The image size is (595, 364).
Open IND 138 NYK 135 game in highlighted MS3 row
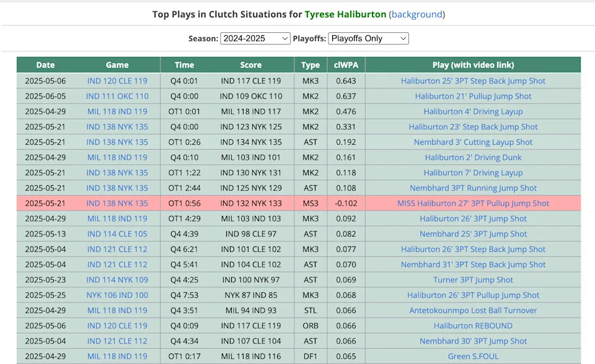coord(117,203)
